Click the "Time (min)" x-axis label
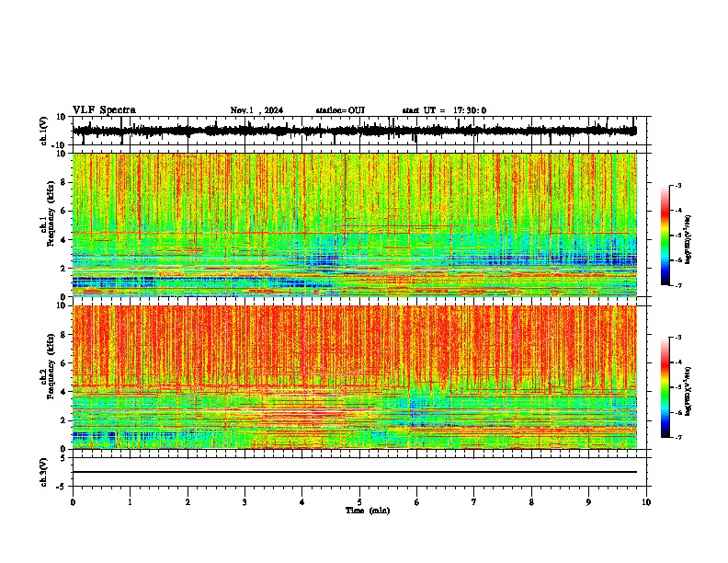Screen dimensions: 728x563 pyautogui.click(x=368, y=511)
